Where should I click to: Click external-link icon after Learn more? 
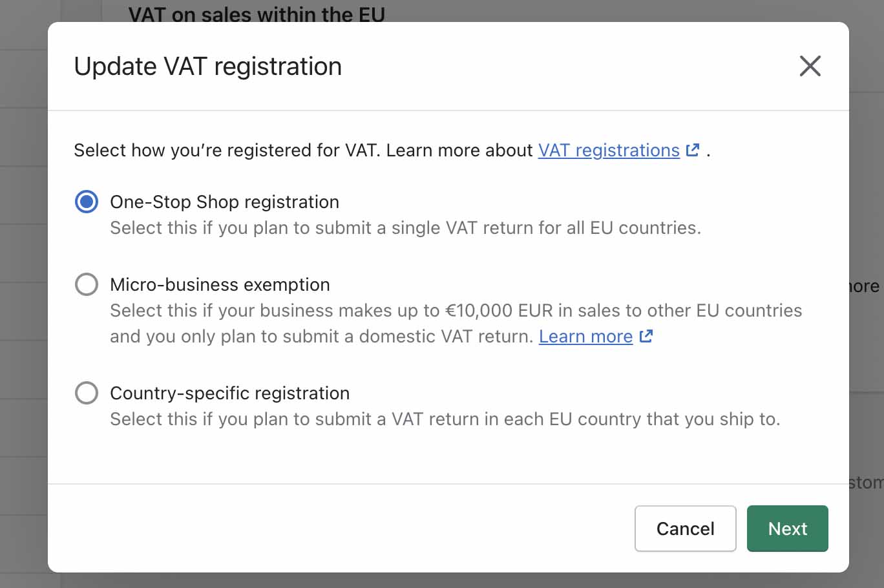tap(646, 336)
